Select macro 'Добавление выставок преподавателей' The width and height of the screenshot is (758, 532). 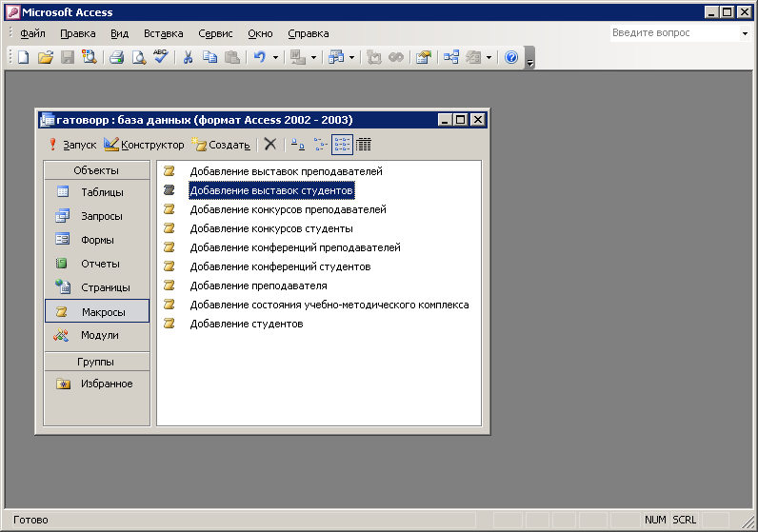coord(286,171)
